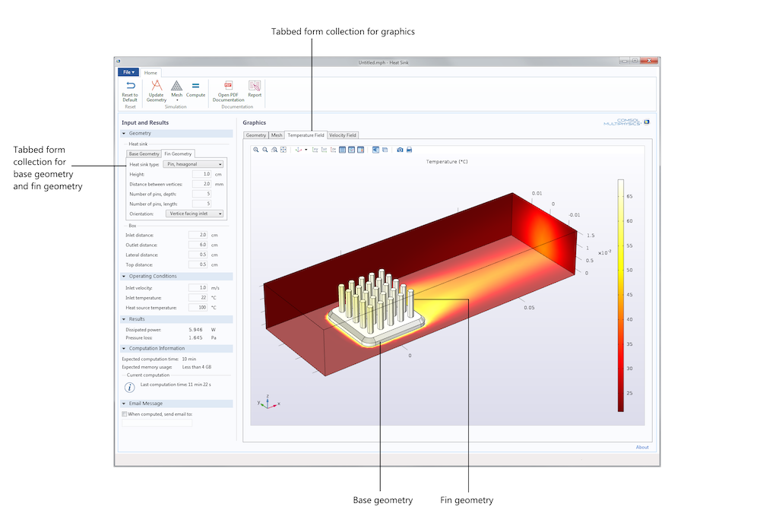The width and height of the screenshot is (760, 532).
Task: Switch to the Fin Geometry tab
Action: [x=178, y=154]
